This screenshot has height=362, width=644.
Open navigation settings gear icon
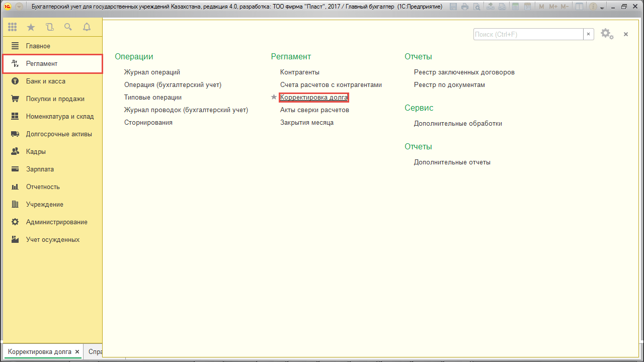[606, 34]
